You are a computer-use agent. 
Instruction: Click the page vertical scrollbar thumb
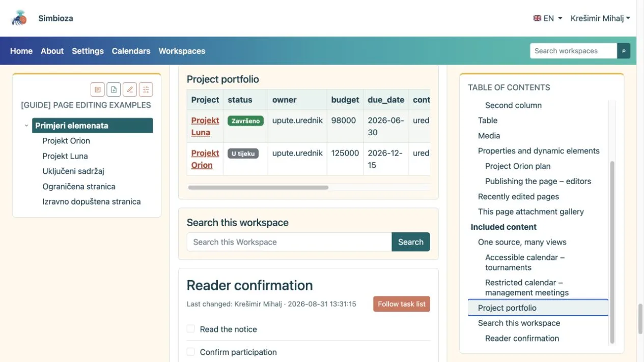(640, 318)
